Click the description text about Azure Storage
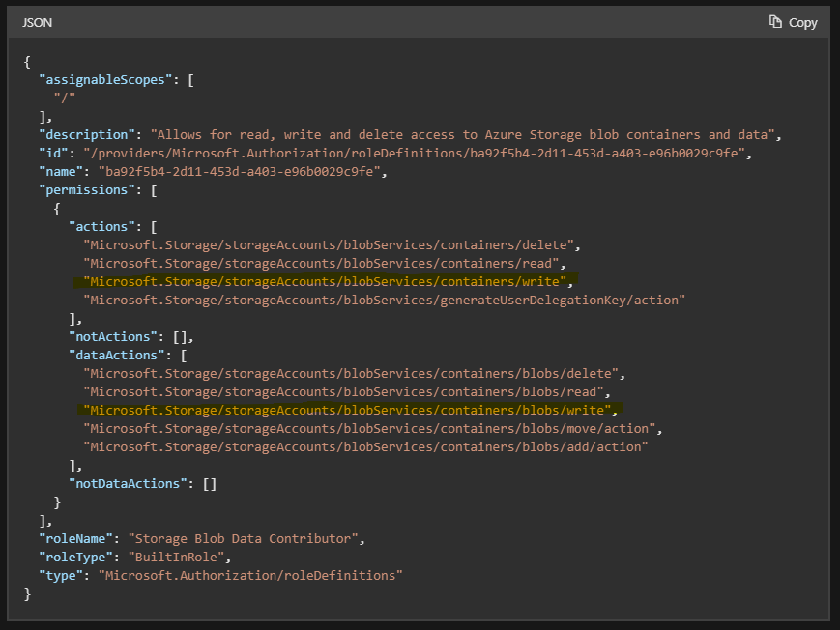The height and width of the screenshot is (630, 840). coord(462,135)
